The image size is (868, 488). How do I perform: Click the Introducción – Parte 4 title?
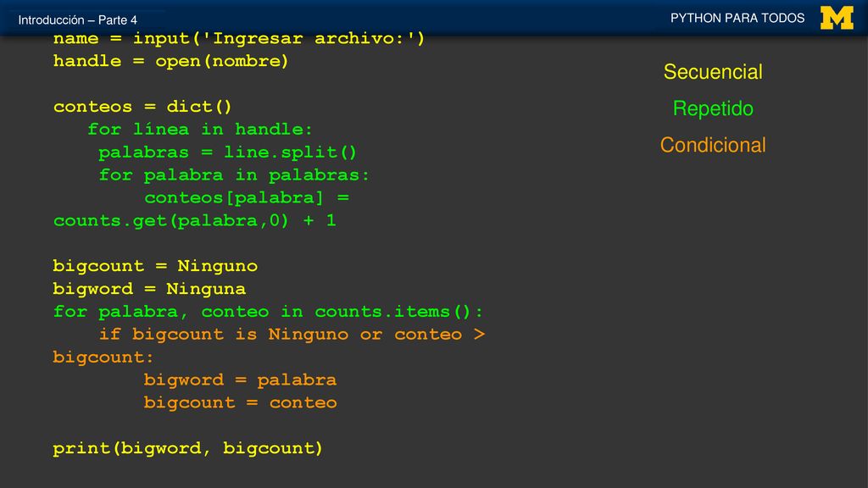pyautogui.click(x=77, y=20)
